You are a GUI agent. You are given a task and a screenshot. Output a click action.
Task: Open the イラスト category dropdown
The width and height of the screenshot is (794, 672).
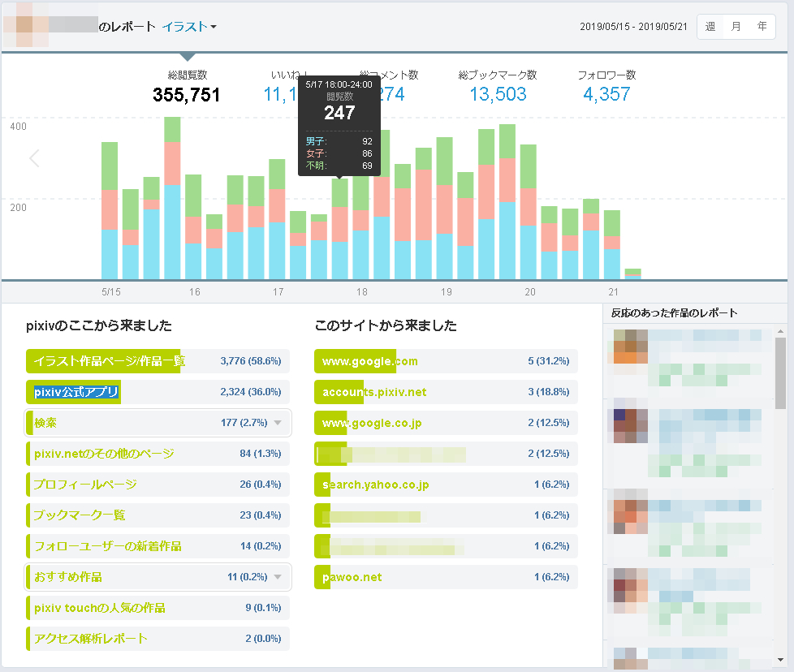click(189, 27)
